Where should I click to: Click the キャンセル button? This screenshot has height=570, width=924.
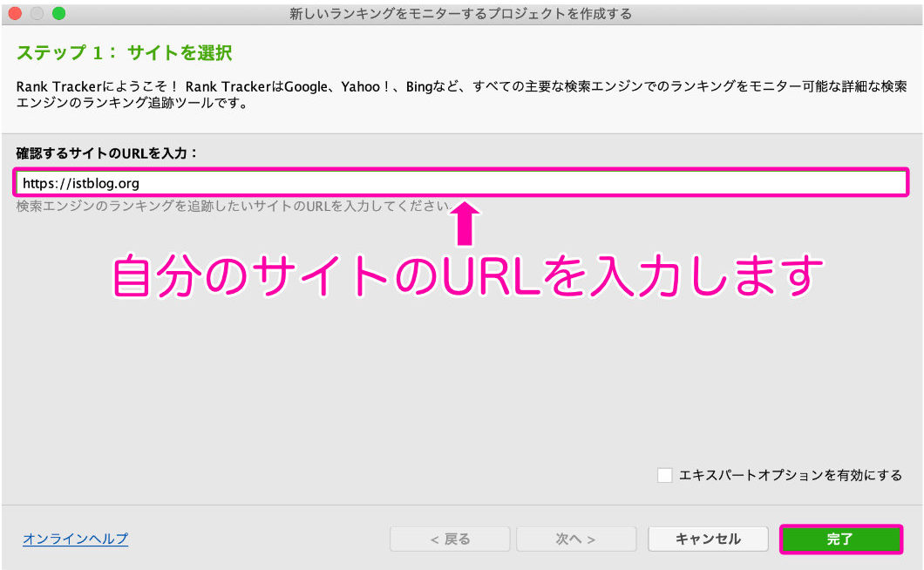[x=709, y=539]
